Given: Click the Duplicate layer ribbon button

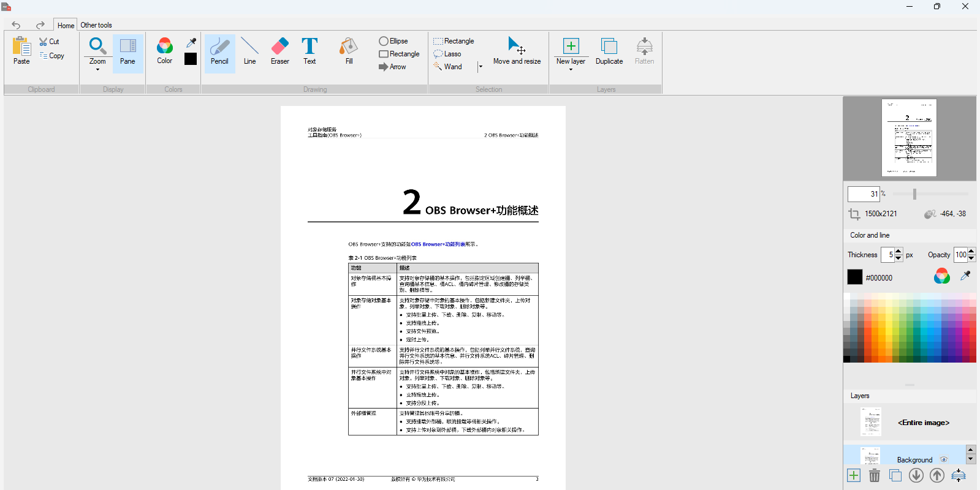Looking at the screenshot, I should pos(609,51).
